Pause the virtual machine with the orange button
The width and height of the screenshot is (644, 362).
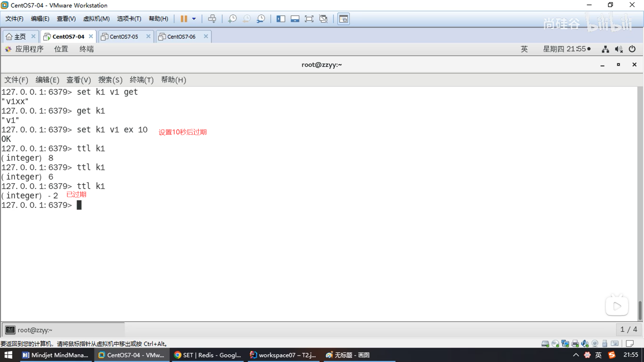pyautogui.click(x=183, y=19)
